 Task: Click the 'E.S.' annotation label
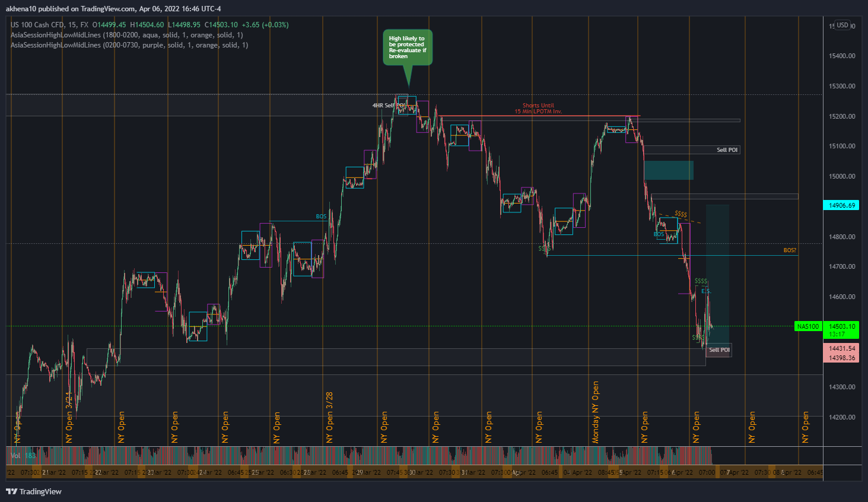coord(706,291)
